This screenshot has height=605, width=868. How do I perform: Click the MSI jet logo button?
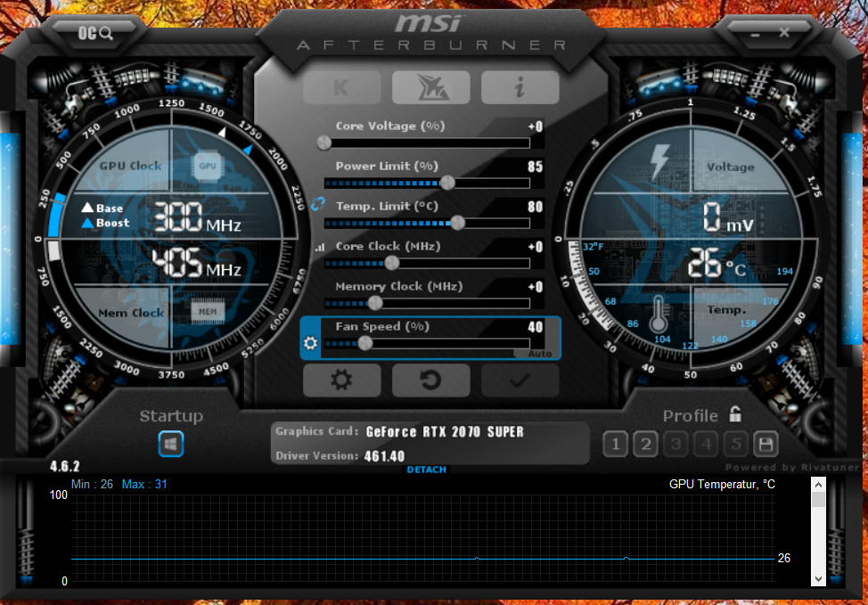[430, 87]
